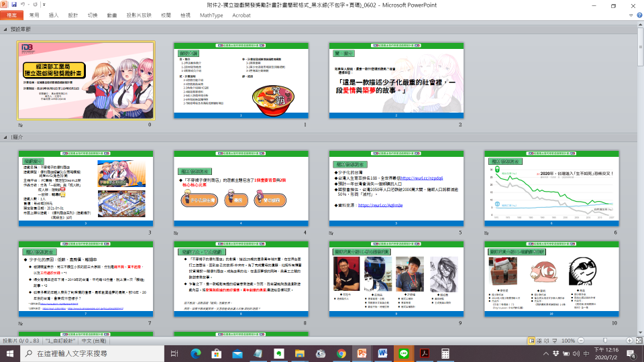Switch to Slide Sorter view button
Image resolution: width=644 pixels, height=362 pixels.
point(539,341)
